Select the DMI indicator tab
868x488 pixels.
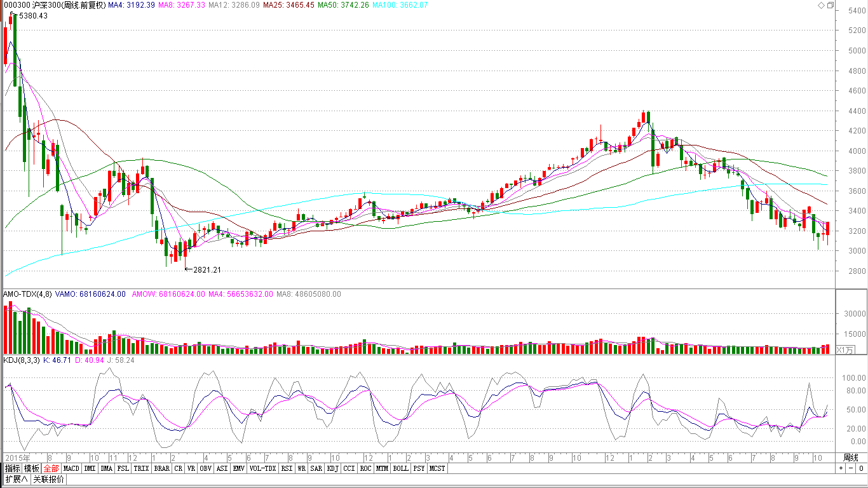point(90,468)
